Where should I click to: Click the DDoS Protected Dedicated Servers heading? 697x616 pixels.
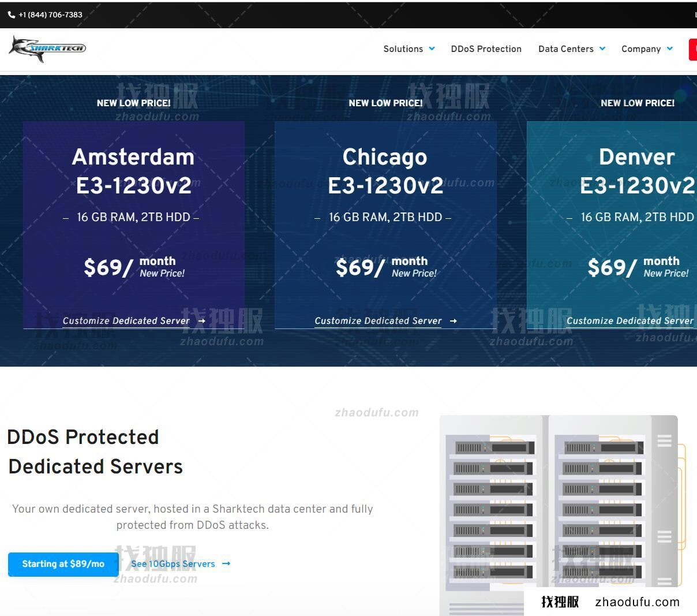pyautogui.click(x=95, y=451)
